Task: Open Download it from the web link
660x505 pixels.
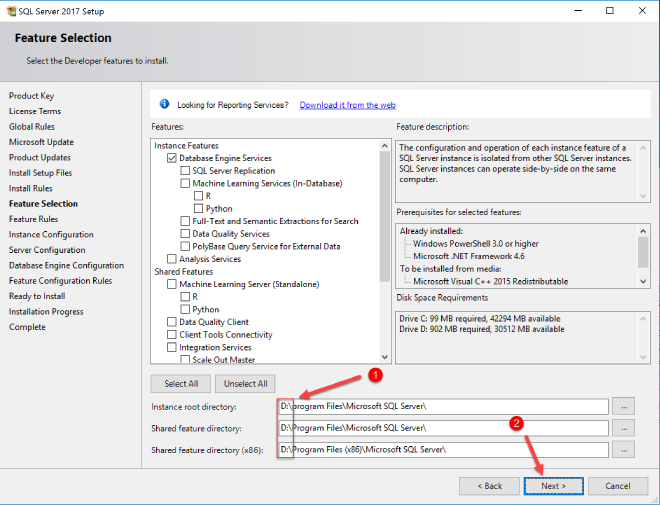Action: [x=347, y=105]
